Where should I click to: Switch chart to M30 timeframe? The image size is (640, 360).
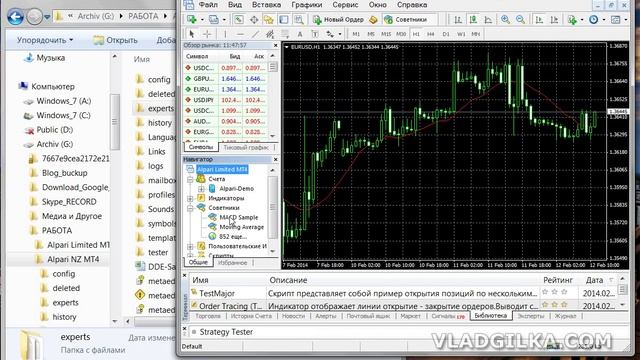[x=401, y=34]
